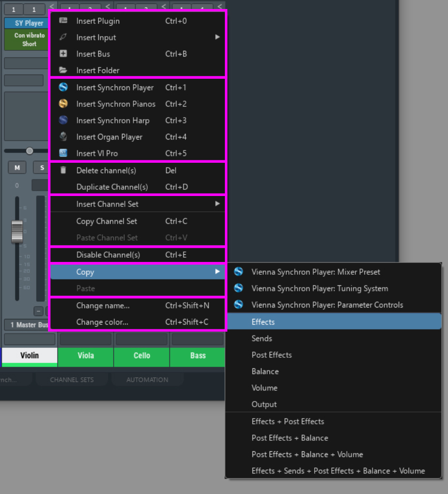Click the VI Pro icon
The image size is (448, 494).
[x=63, y=153]
